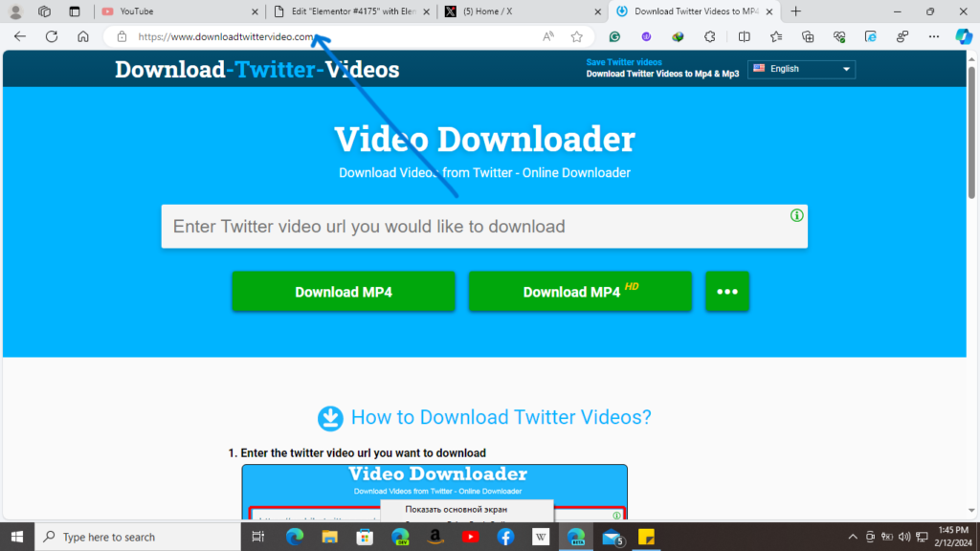Open the extra download options button
The width and height of the screenshot is (980, 551).
click(727, 292)
